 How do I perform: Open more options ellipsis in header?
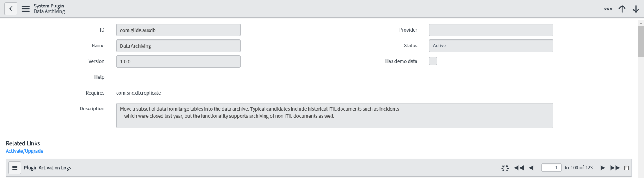pos(608,9)
